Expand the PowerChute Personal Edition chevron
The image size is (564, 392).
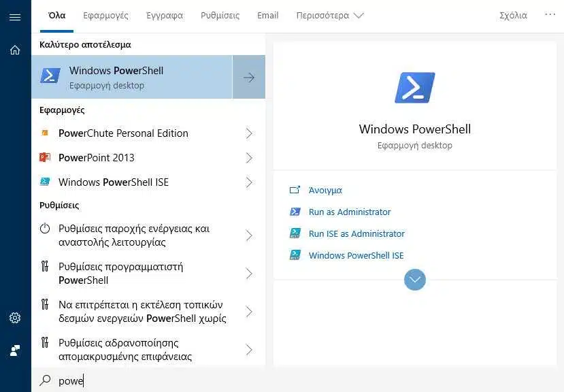[249, 133]
